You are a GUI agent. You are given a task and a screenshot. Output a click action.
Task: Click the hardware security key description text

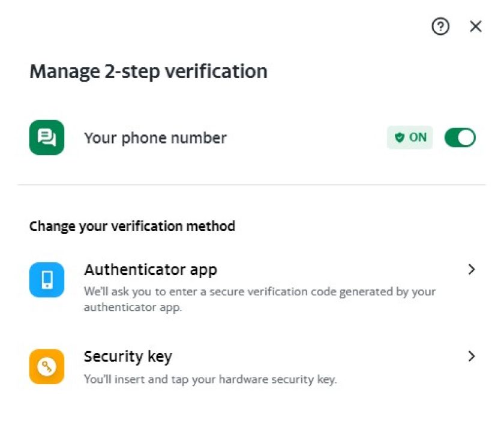(x=210, y=379)
